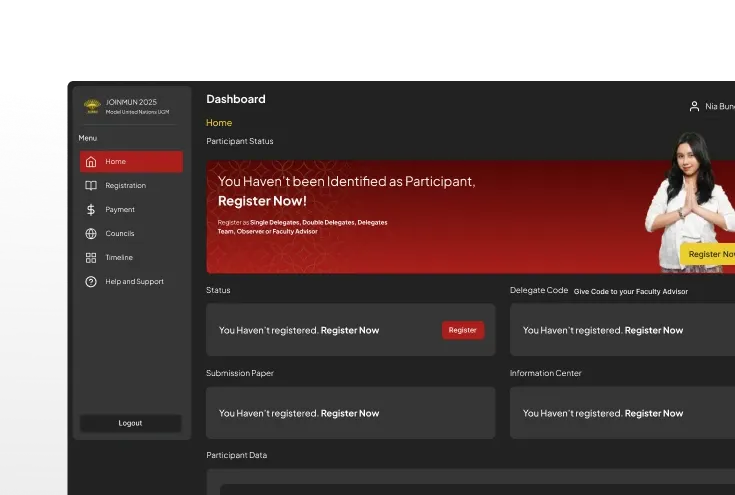Click the Information Center heading
Screen dimensions: 735x495
click(546, 373)
